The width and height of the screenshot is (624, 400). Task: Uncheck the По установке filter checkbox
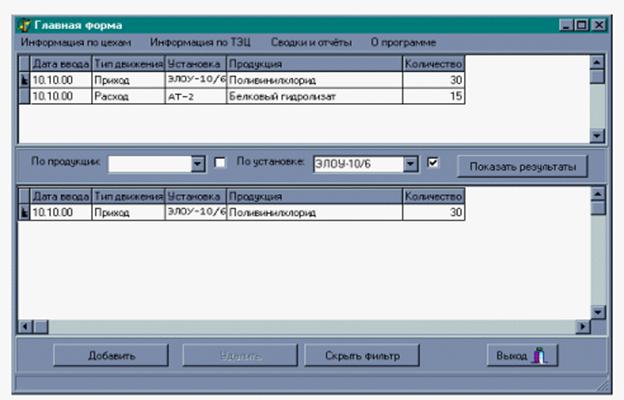click(433, 162)
